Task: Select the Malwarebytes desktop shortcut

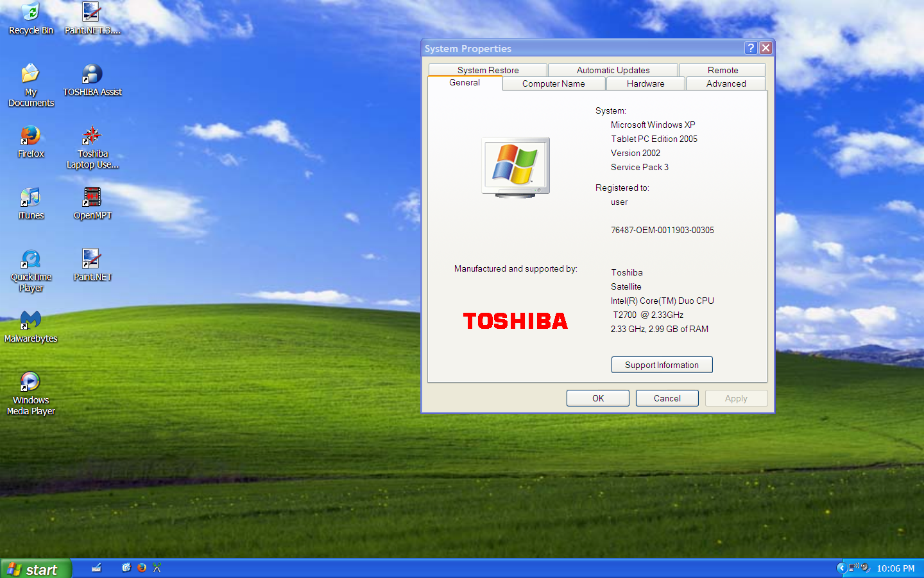Action: 30,327
